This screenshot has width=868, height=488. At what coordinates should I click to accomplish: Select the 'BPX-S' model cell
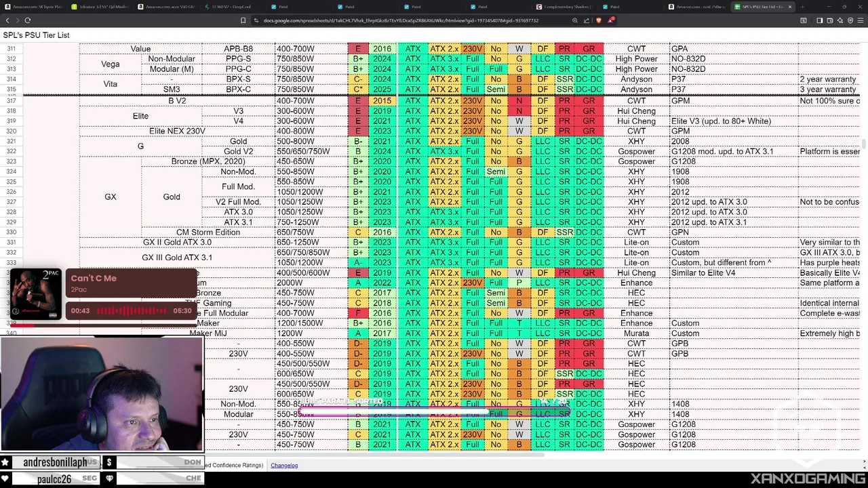click(239, 79)
